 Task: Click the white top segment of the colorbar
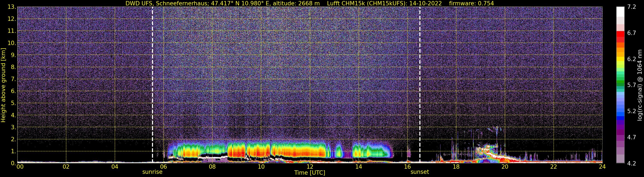coord(620,11)
